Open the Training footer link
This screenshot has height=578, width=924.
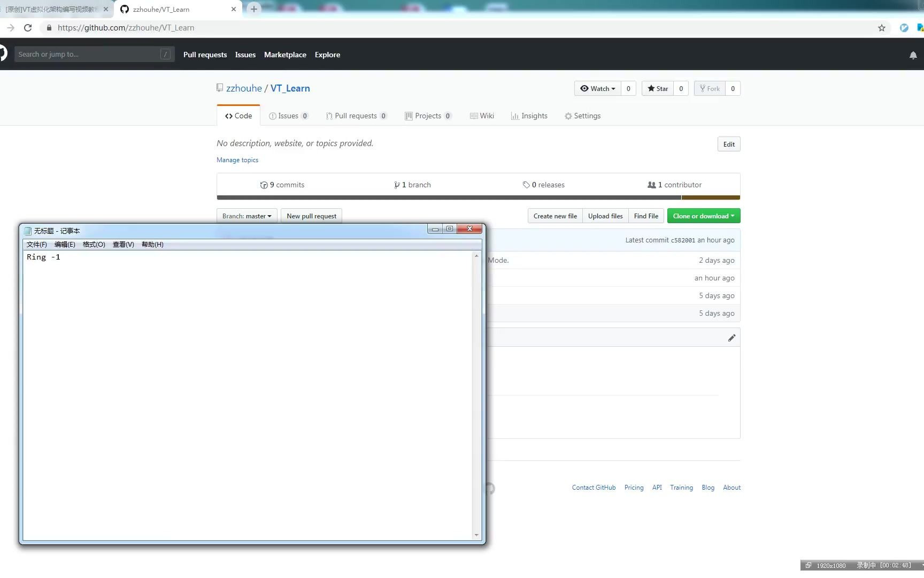[x=681, y=488]
